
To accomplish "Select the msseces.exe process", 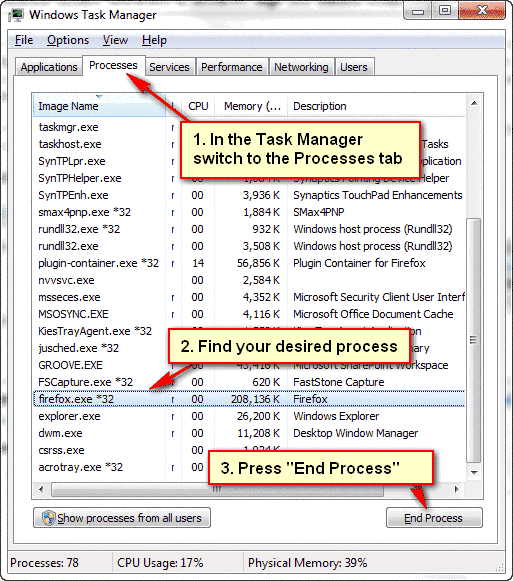I will pyautogui.click(x=249, y=298).
